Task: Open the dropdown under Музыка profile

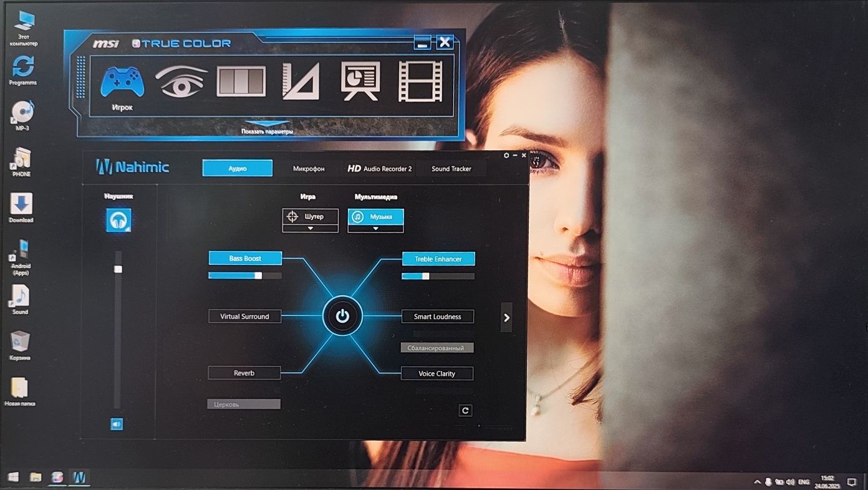Action: pos(375,229)
